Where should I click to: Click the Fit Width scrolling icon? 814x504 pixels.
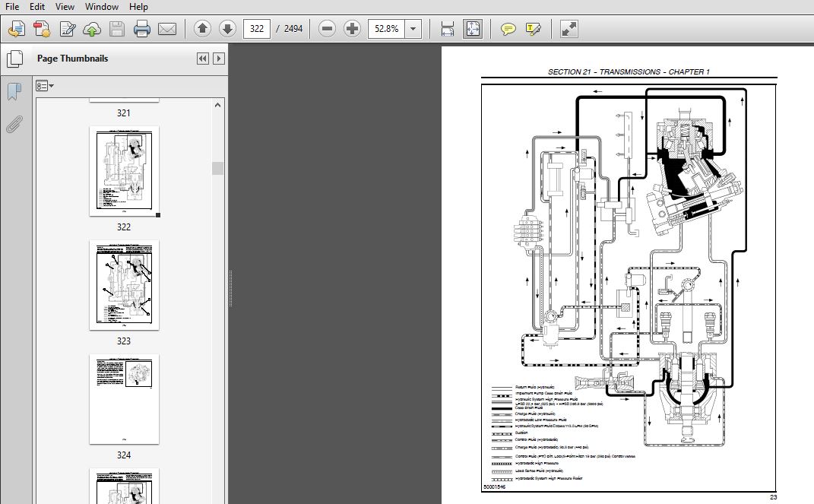click(448, 29)
